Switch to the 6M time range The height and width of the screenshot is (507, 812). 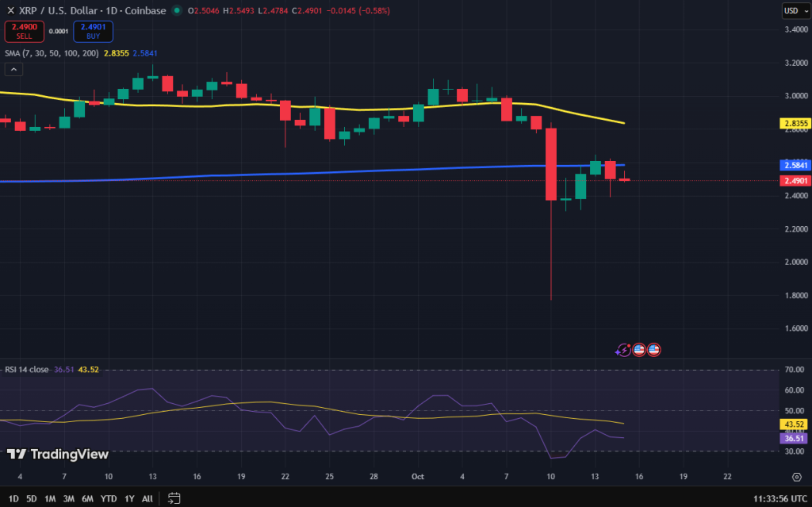[x=87, y=499]
